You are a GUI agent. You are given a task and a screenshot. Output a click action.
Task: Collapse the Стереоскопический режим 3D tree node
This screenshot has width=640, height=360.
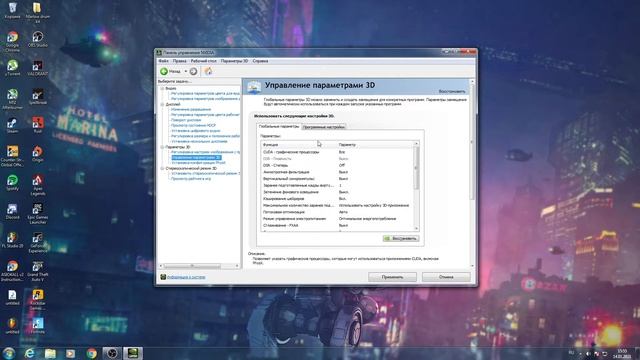pyautogui.click(x=162, y=168)
